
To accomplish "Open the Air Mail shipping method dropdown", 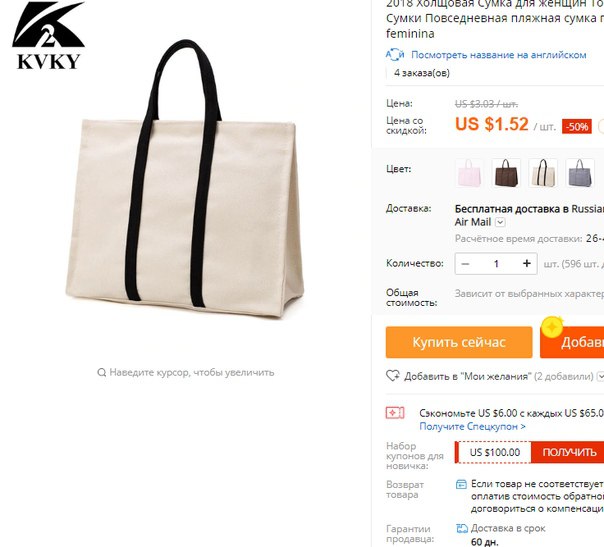I will pos(500,222).
